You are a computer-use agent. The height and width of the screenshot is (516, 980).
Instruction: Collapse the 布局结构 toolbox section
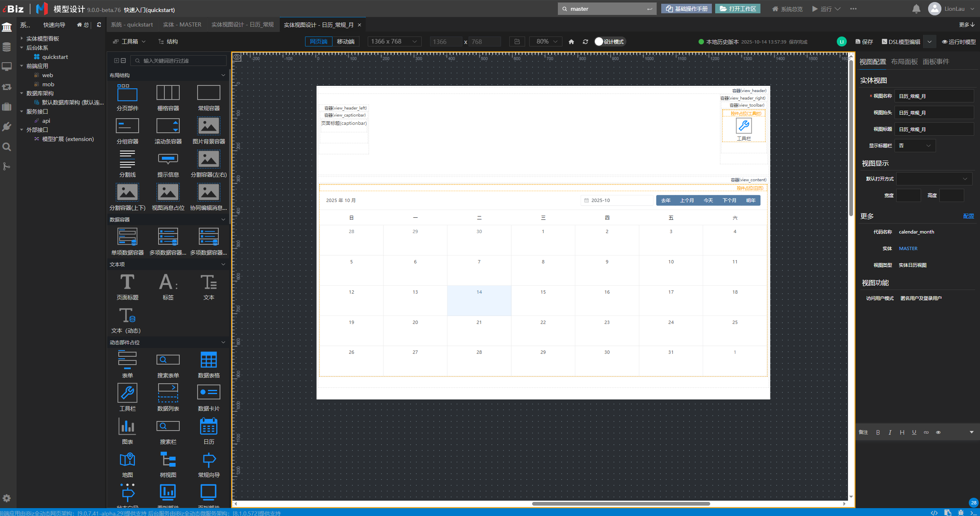223,75
